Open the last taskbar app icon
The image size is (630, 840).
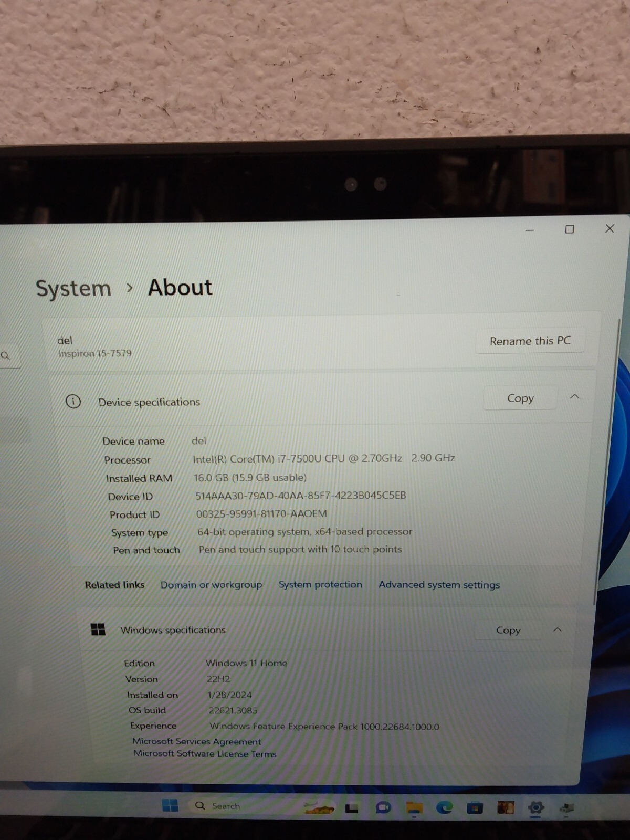click(x=566, y=807)
